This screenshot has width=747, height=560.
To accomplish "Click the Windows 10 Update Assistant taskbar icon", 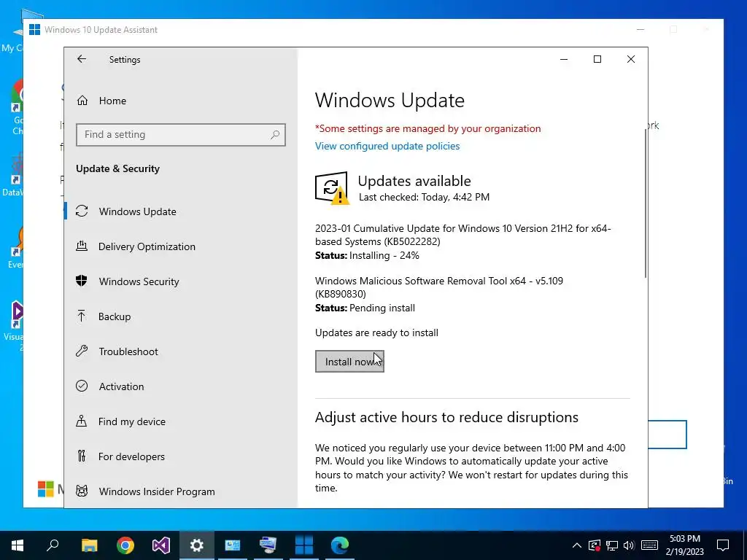I will click(x=304, y=545).
